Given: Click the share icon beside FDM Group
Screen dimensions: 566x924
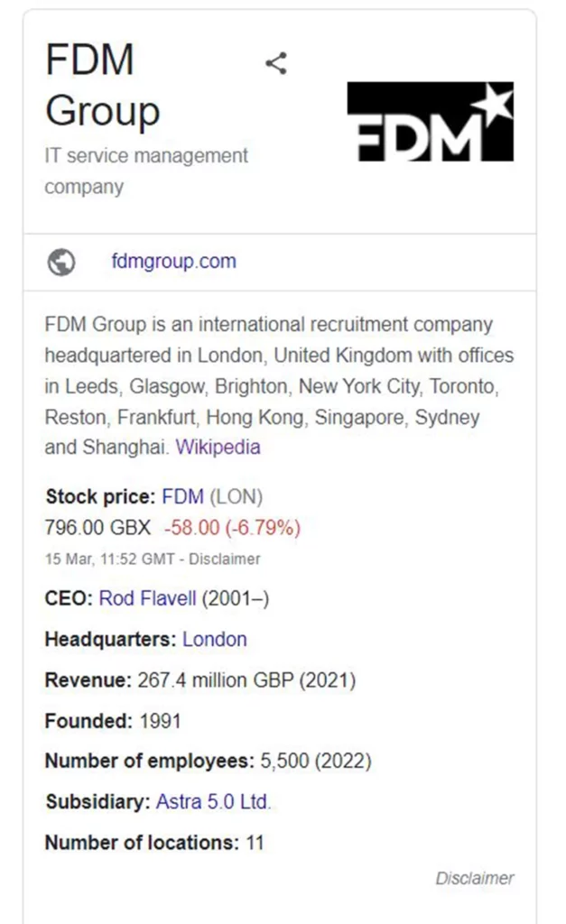Looking at the screenshot, I should pyautogui.click(x=276, y=63).
